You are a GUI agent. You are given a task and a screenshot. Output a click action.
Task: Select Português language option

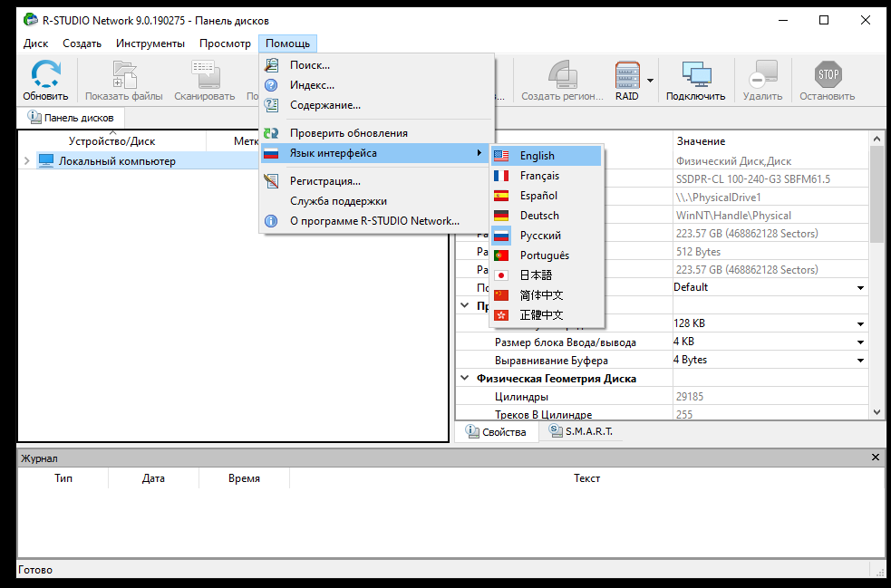pos(546,255)
